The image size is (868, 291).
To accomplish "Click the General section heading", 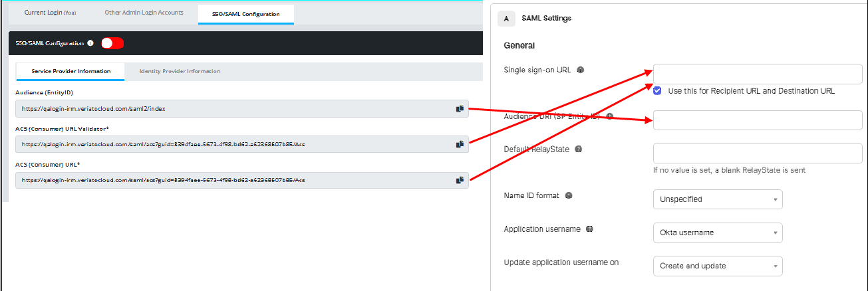I will (519, 46).
